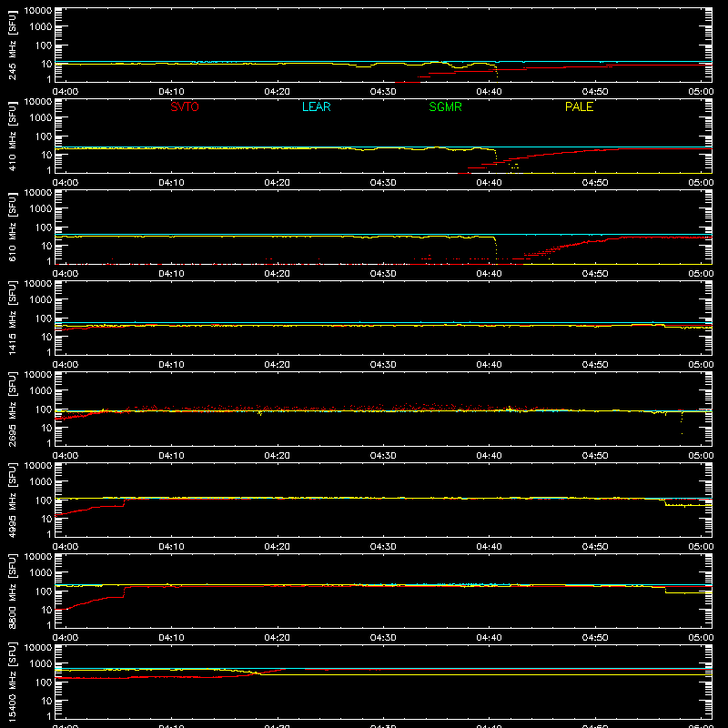Click the 04:40 tick of the 8800 MHz plot
Screen dimensions: 728x728
coord(489,638)
